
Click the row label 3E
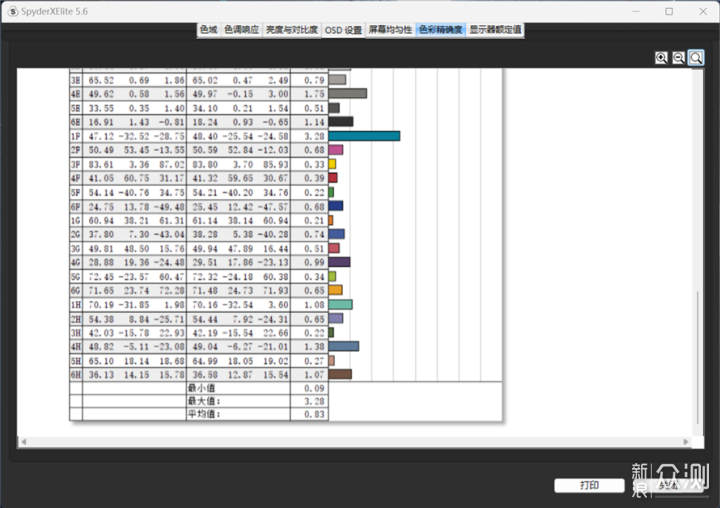(x=76, y=80)
